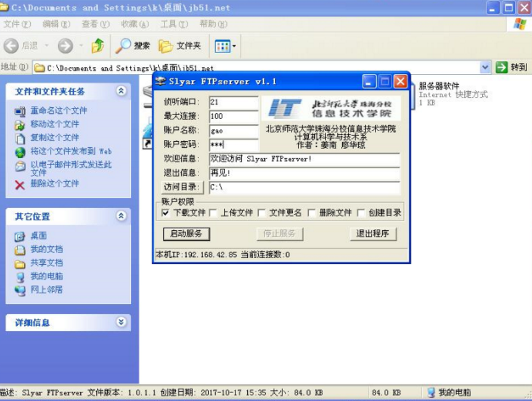The width and height of the screenshot is (532, 401).
Task: Click 复制这个文件 link
Action: (x=55, y=137)
